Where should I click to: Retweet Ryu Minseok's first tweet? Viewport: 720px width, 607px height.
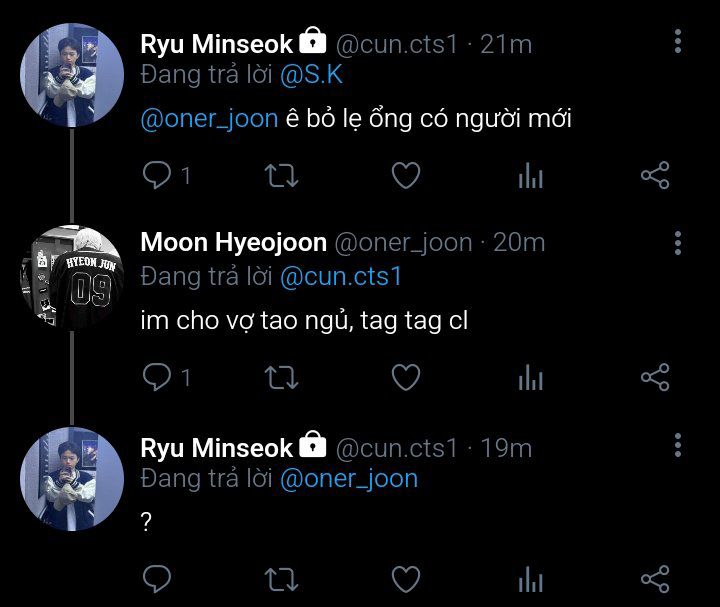(281, 177)
